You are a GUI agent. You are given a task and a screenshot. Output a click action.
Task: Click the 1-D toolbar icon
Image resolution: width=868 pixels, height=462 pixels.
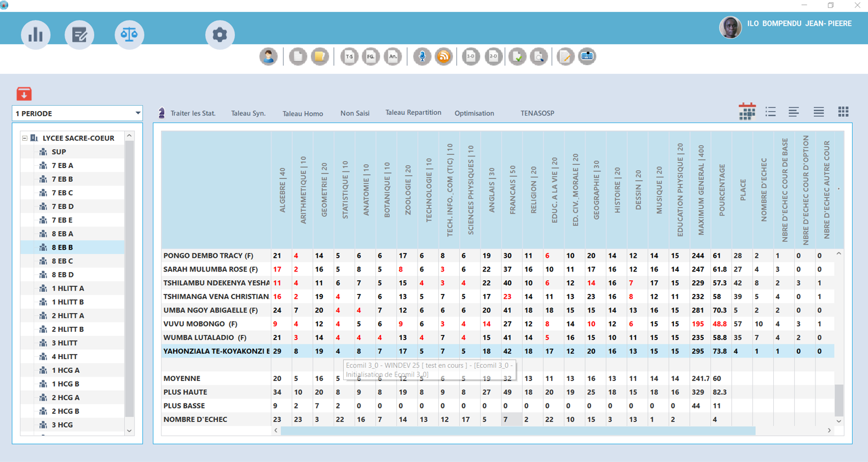pos(471,56)
